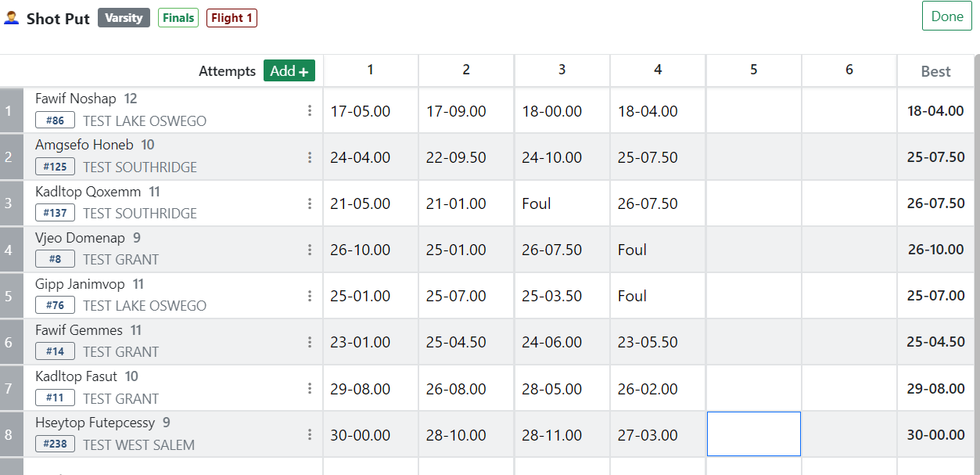Screen dimensions: 980x475
Task: Select the Finals tag
Action: 178,18
